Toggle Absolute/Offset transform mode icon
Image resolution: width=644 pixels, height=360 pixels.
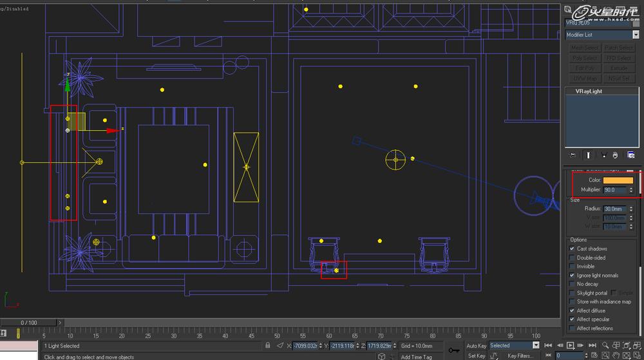[x=279, y=346]
